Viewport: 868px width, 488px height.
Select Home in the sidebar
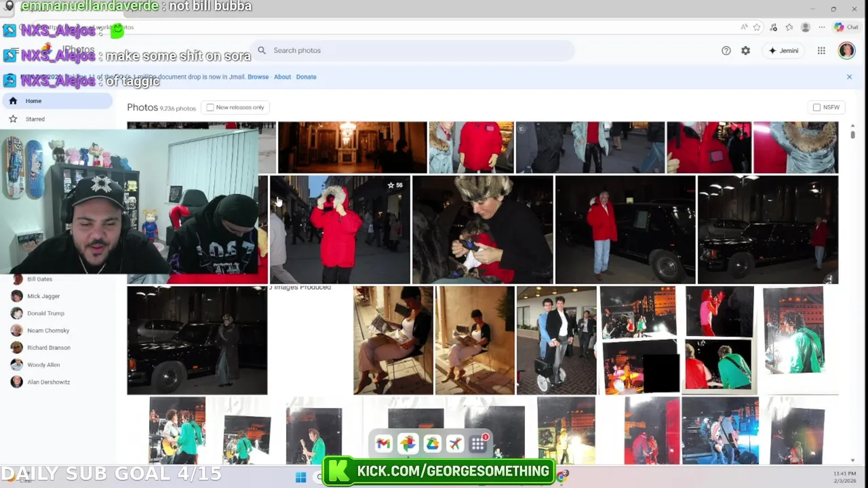57,101
